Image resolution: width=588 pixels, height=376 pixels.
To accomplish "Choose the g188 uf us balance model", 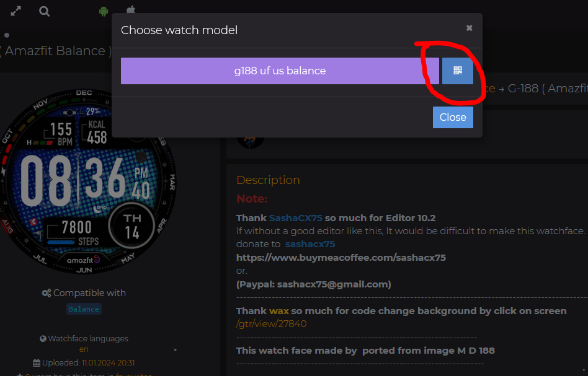I will click(x=280, y=71).
